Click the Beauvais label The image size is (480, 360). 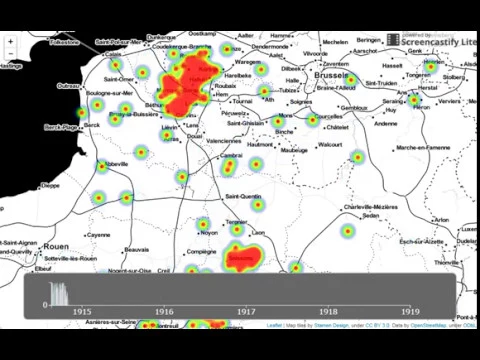[137, 250]
